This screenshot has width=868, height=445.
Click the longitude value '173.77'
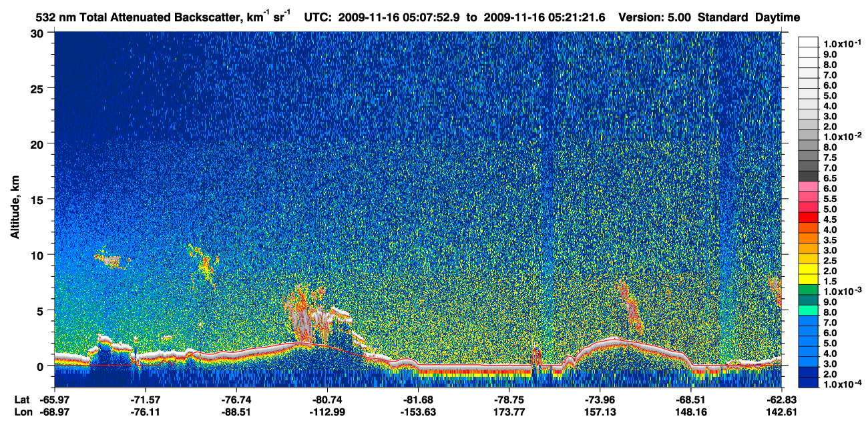click(x=509, y=412)
